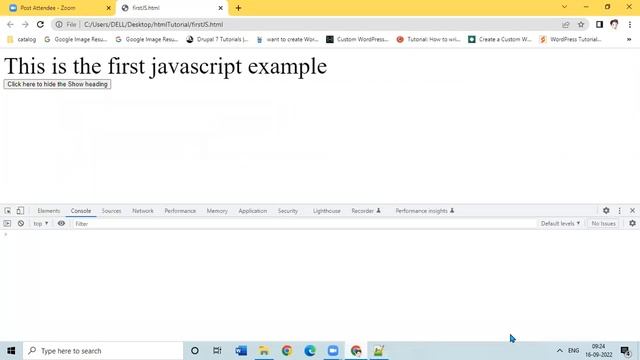Switch to the Sources tab
Viewport: 640px width, 360px height.
[x=111, y=211]
